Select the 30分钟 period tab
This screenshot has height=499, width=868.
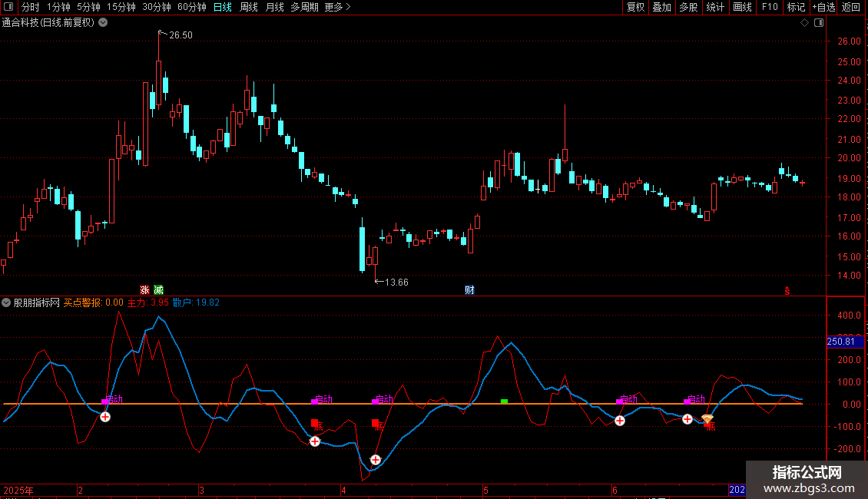[157, 8]
